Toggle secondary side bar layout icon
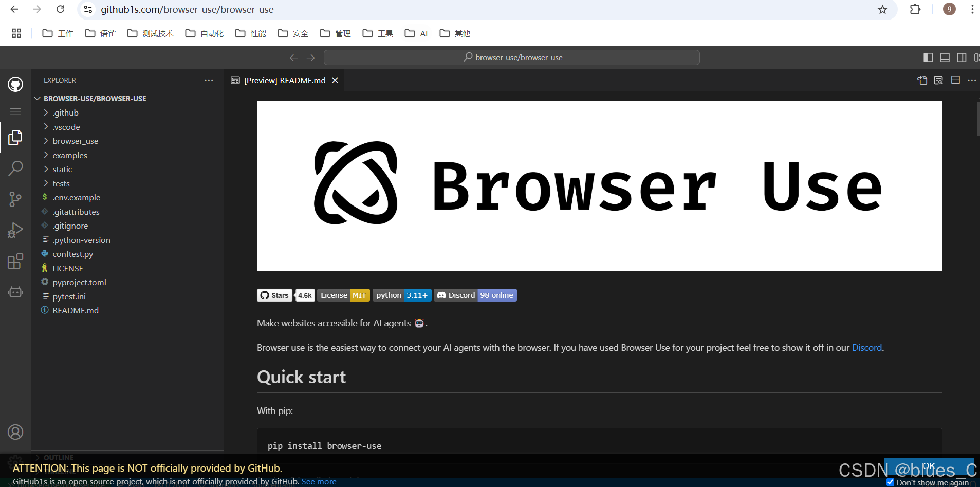The width and height of the screenshot is (980, 487). point(962,58)
